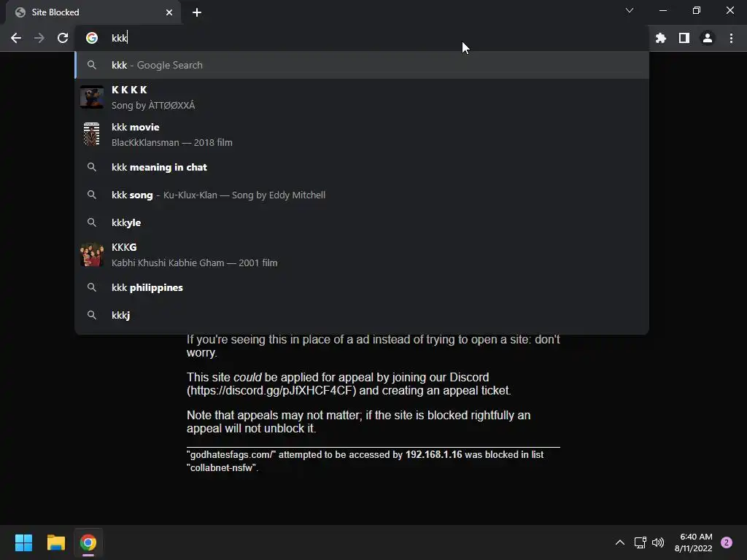This screenshot has width=747, height=560.
Task: Click the Chrome taskbar icon
Action: click(x=88, y=542)
